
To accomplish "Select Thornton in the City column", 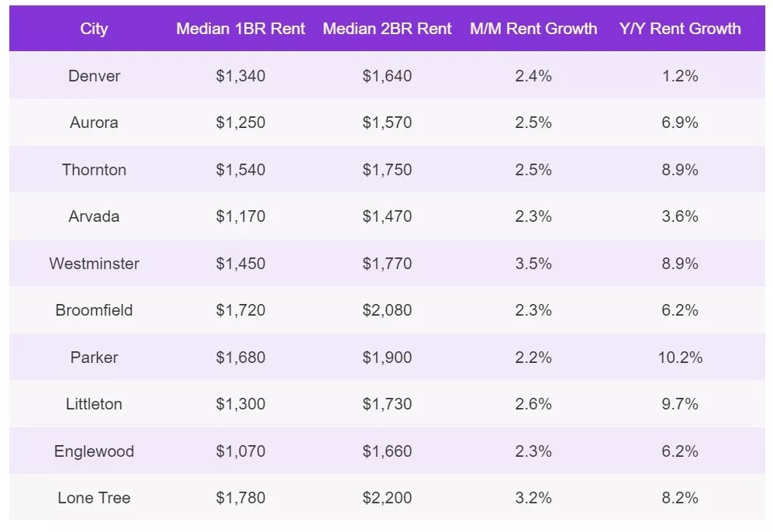I will coord(94,170).
